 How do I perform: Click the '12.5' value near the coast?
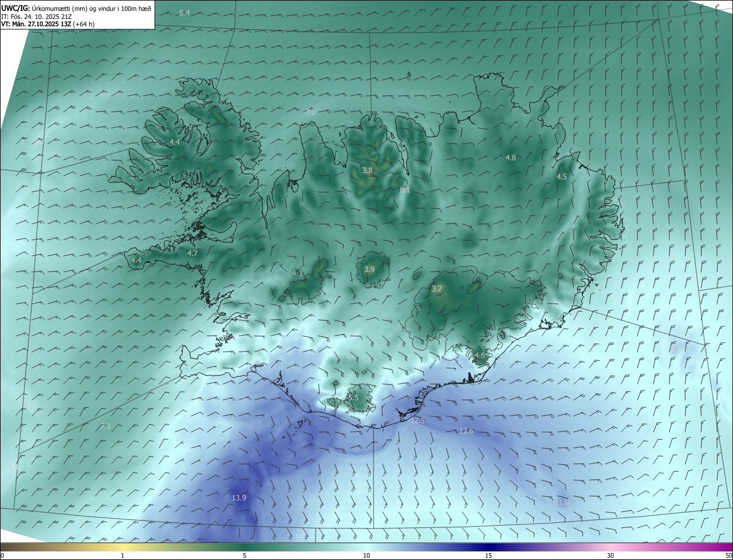click(x=418, y=421)
